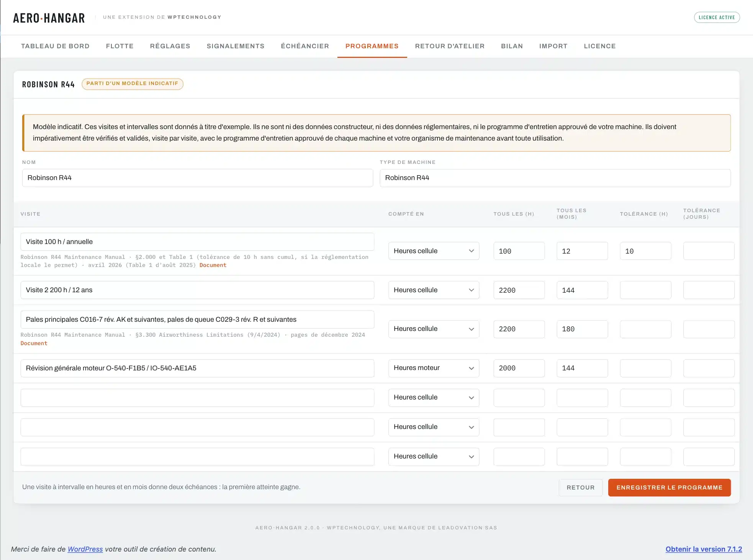Image resolution: width=753 pixels, height=560 pixels.
Task: Switch to the Bilan tab
Action: point(512,46)
